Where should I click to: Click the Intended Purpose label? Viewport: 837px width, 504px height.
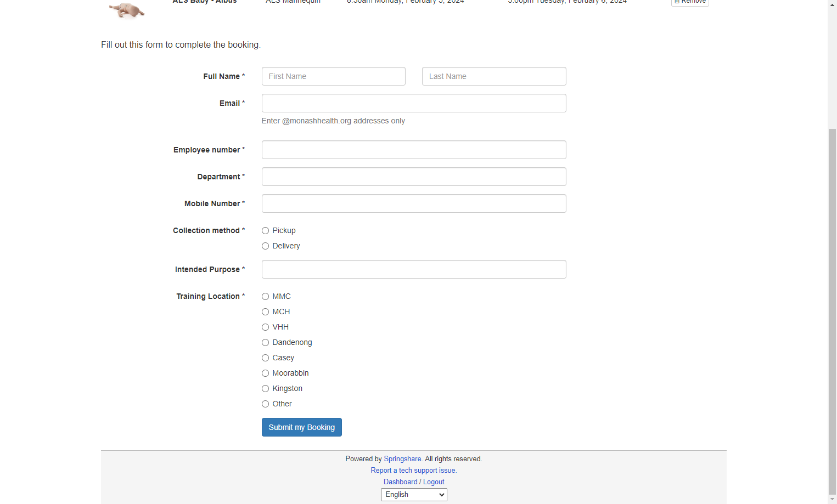click(x=210, y=269)
